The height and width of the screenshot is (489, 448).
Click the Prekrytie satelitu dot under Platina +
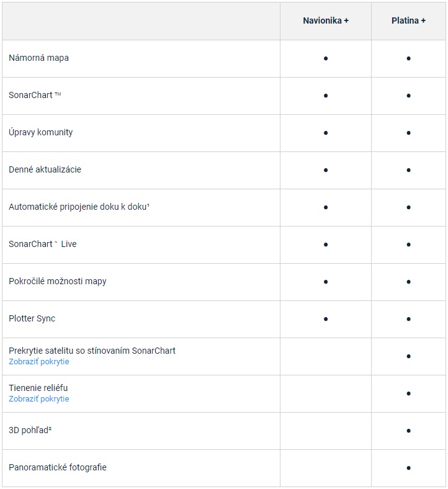pyautogui.click(x=408, y=356)
